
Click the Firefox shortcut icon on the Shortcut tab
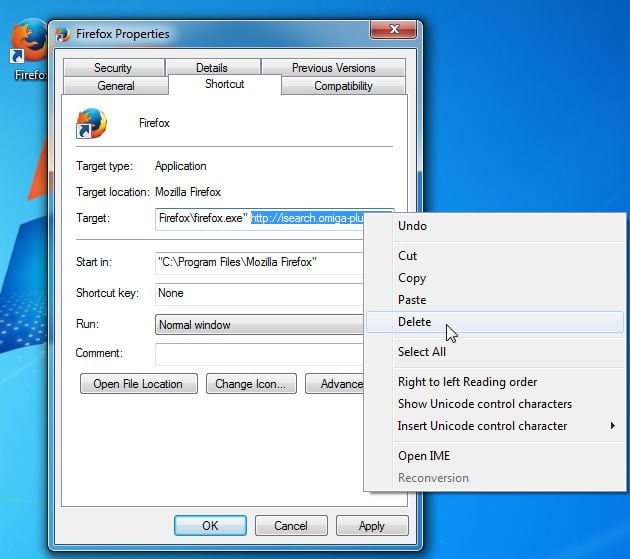[92, 123]
